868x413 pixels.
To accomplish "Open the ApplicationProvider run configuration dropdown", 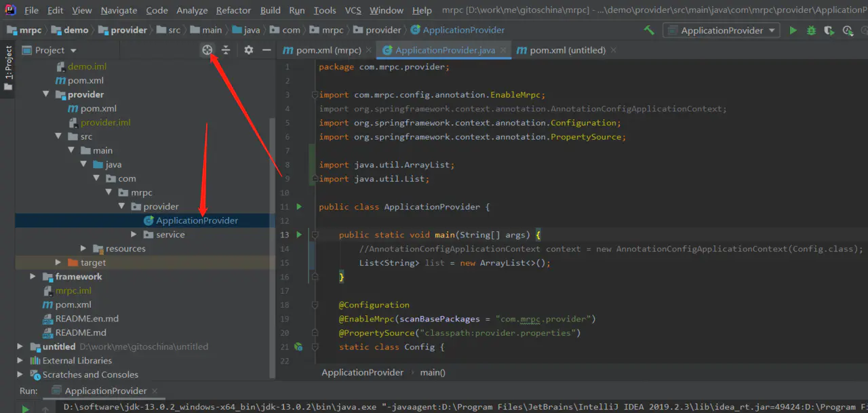I will pyautogui.click(x=722, y=31).
